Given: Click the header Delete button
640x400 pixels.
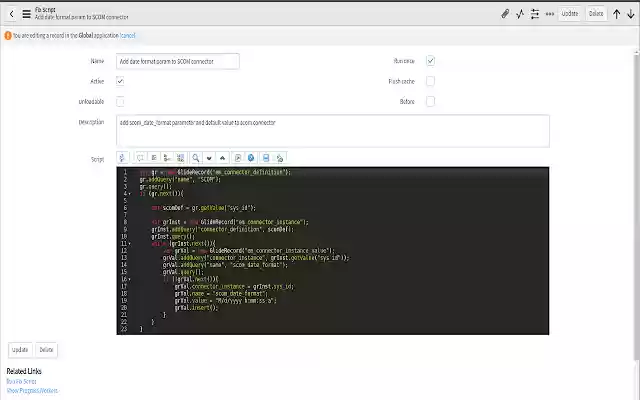Looking at the screenshot, I should (x=596, y=14).
